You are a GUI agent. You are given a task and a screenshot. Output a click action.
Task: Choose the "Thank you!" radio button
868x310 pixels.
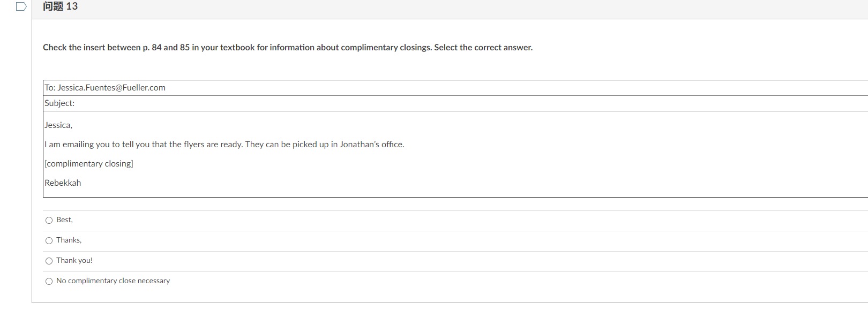click(49, 261)
